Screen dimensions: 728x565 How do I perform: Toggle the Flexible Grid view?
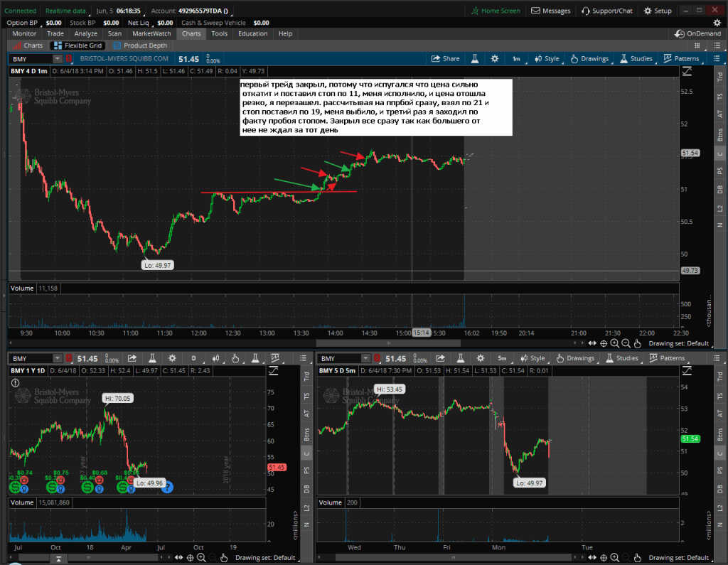[x=78, y=45]
